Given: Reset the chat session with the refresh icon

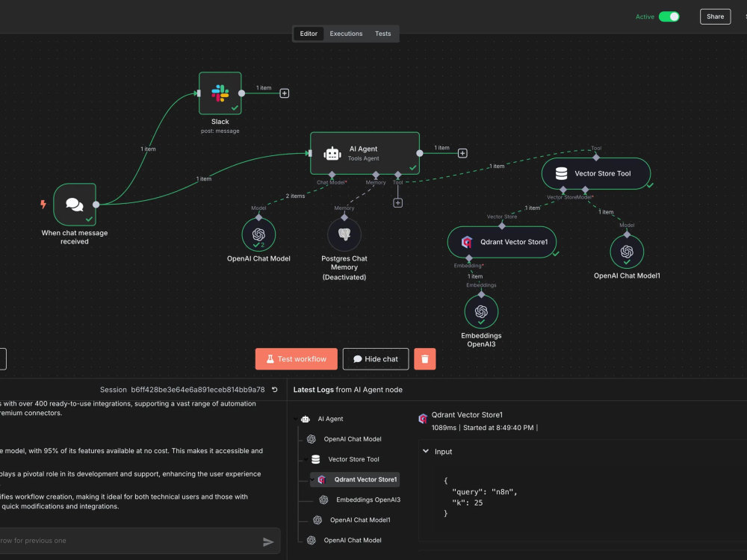Looking at the screenshot, I should (x=274, y=390).
